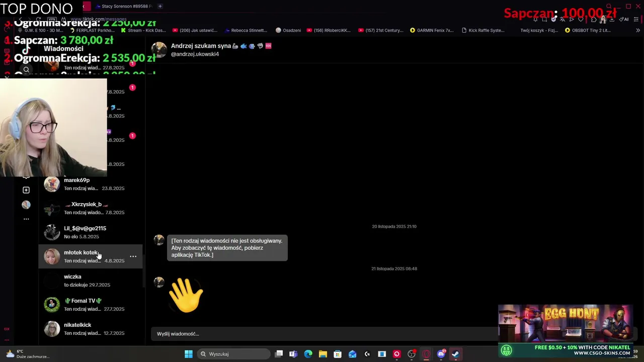Click the waving hand emoji message

186,296
